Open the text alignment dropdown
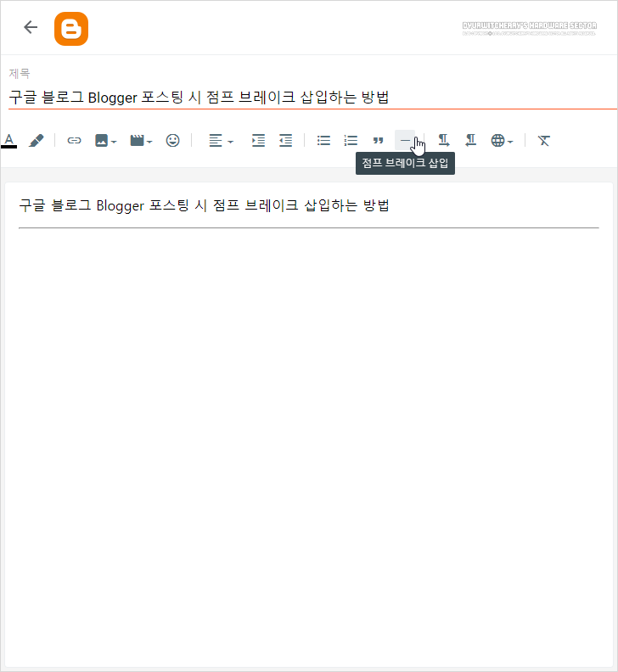This screenshot has height=672, width=618. click(221, 141)
